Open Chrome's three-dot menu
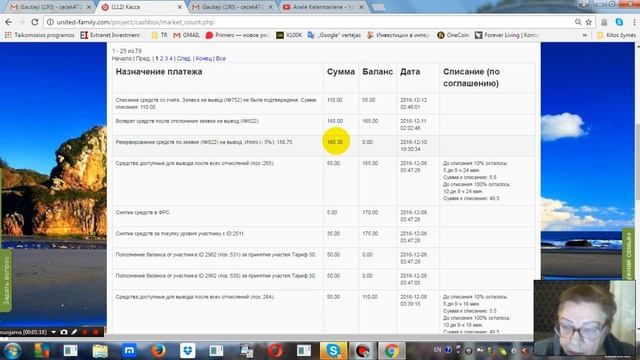Viewport: 640px width, 360px height. (x=634, y=22)
